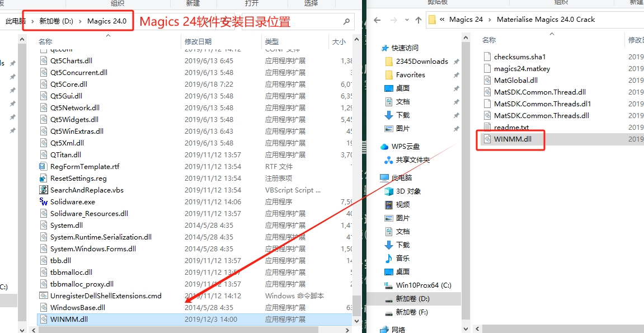
Task: Open recent locations dropdown beside navigation arrows
Action: 406,18
